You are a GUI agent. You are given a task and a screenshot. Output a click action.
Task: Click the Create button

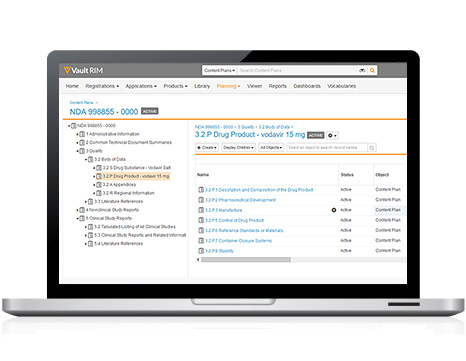coord(207,148)
